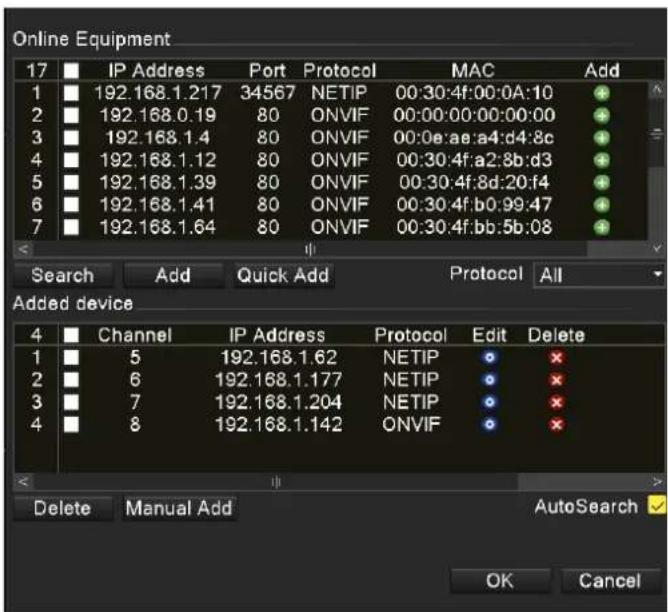Viewport: 668px width, 612px height.
Task: Click the Add button beside Search
Action: coord(173,276)
